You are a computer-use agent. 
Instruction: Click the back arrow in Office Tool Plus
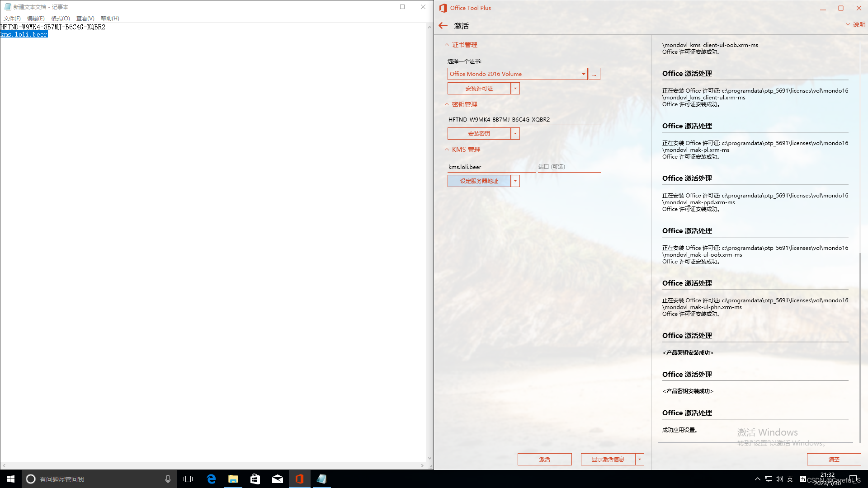(443, 26)
